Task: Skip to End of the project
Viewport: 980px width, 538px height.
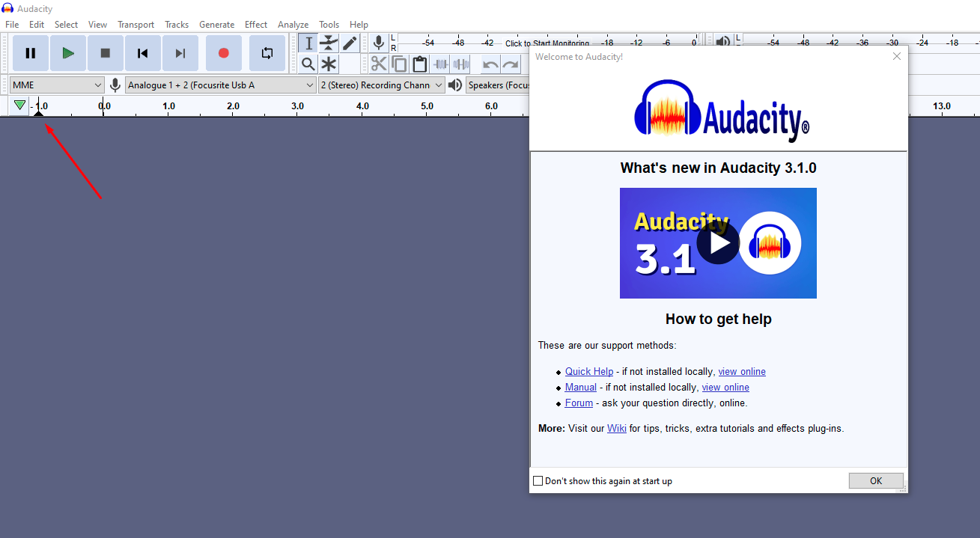Action: (x=180, y=53)
